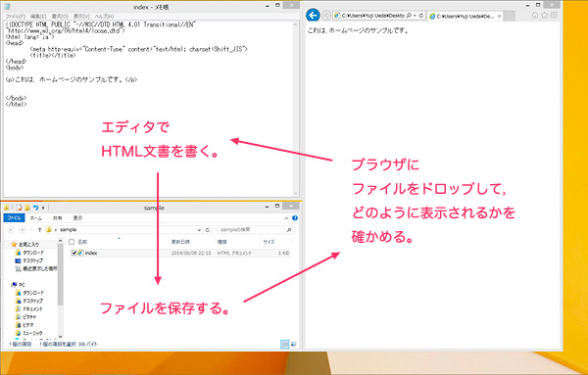Open Explorer help question mark icon
This screenshot has height=375, width=588.
tap(295, 218)
